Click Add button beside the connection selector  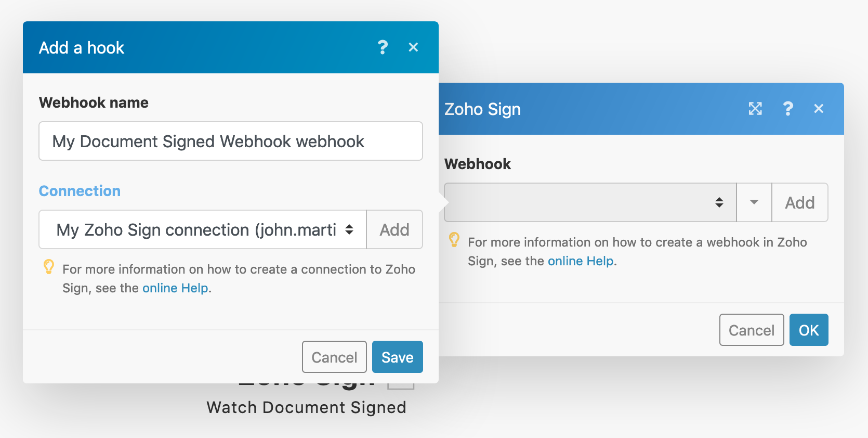394,229
